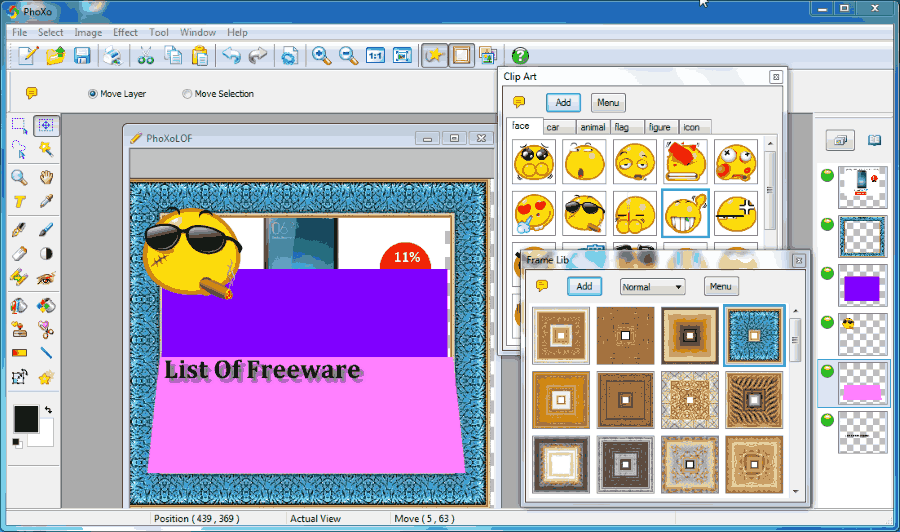The image size is (900, 532).
Task: Click the Frame Lib scrollbar down arrow
Action: click(796, 491)
